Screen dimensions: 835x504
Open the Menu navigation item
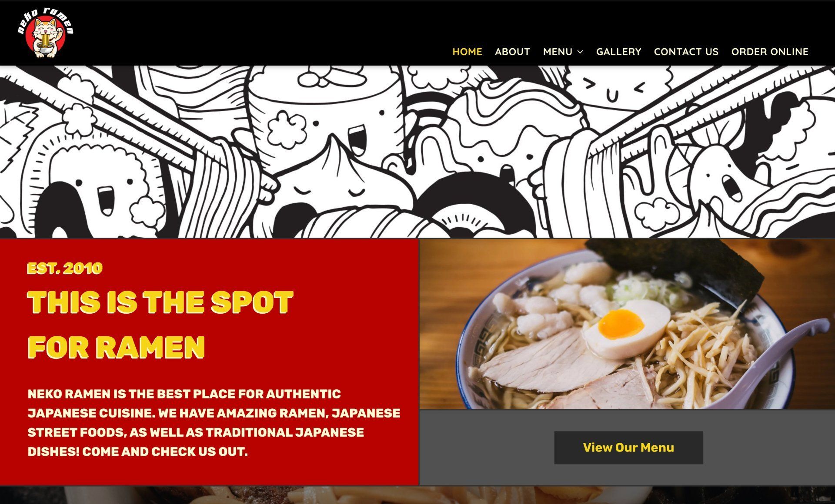click(x=558, y=52)
